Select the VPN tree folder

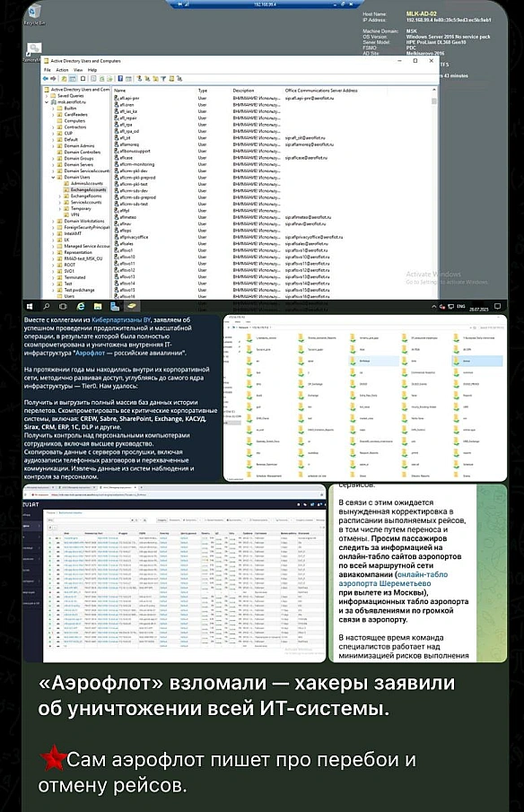pos(72,215)
